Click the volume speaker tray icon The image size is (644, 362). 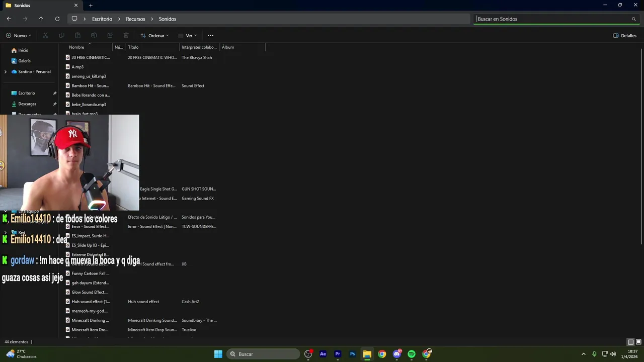(613, 354)
